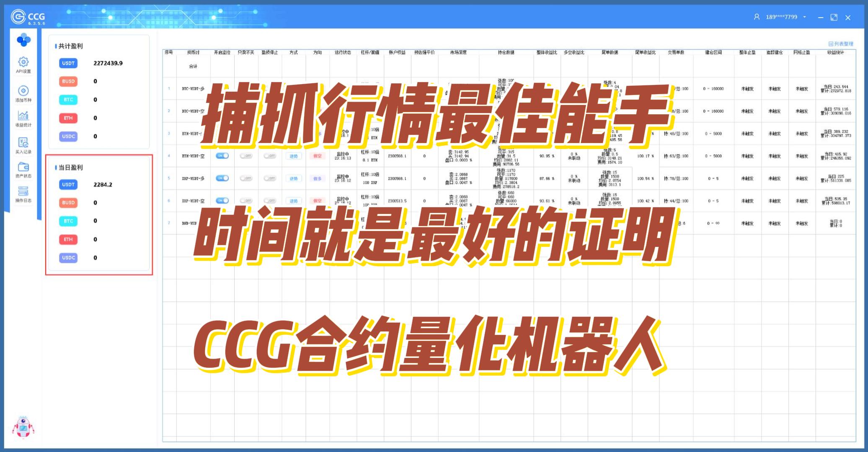The height and width of the screenshot is (452, 868).
Task: Click the 收益统计 column header
Action: [835, 52]
